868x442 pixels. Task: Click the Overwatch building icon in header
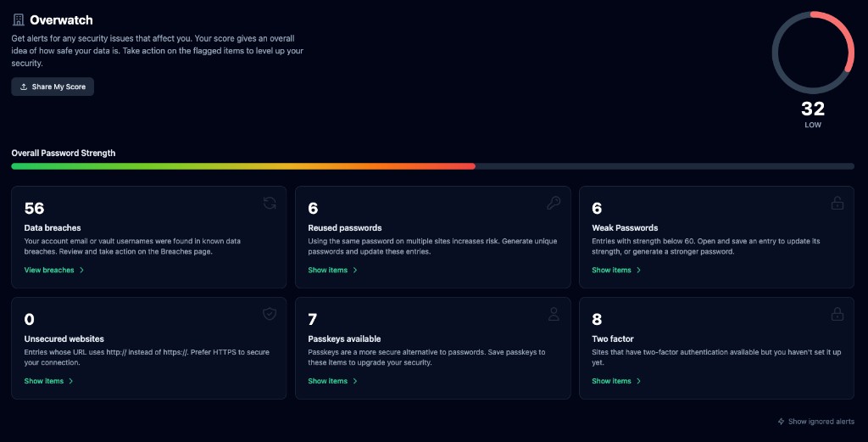[19, 20]
